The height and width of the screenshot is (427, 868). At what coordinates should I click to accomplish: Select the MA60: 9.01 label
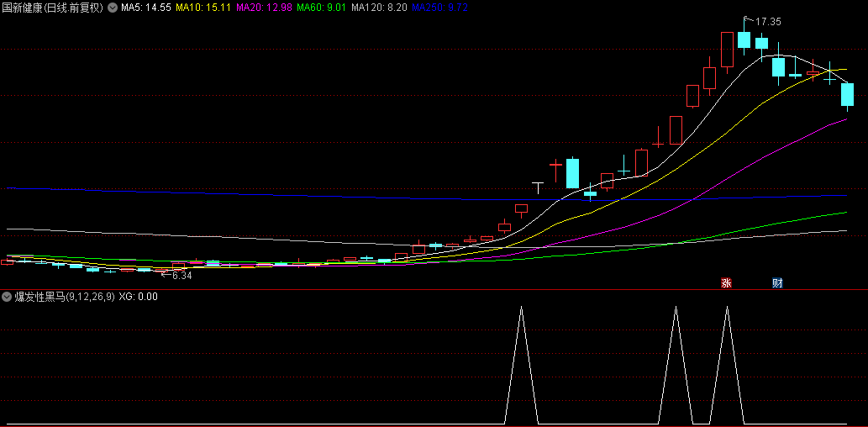322,8
